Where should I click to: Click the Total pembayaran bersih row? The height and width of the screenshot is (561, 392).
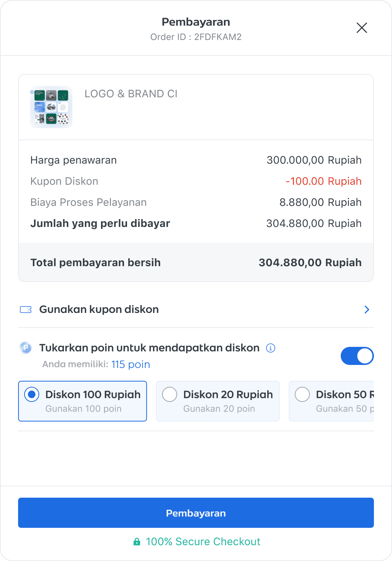pos(196,262)
